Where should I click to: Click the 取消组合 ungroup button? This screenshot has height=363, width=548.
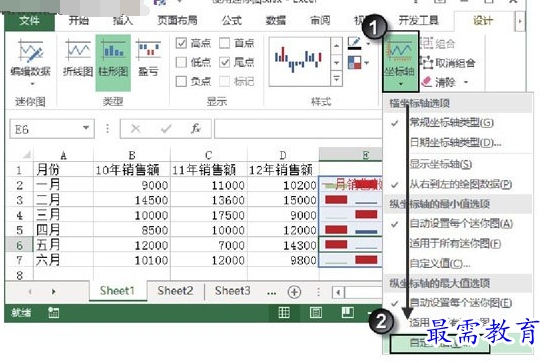click(x=449, y=63)
